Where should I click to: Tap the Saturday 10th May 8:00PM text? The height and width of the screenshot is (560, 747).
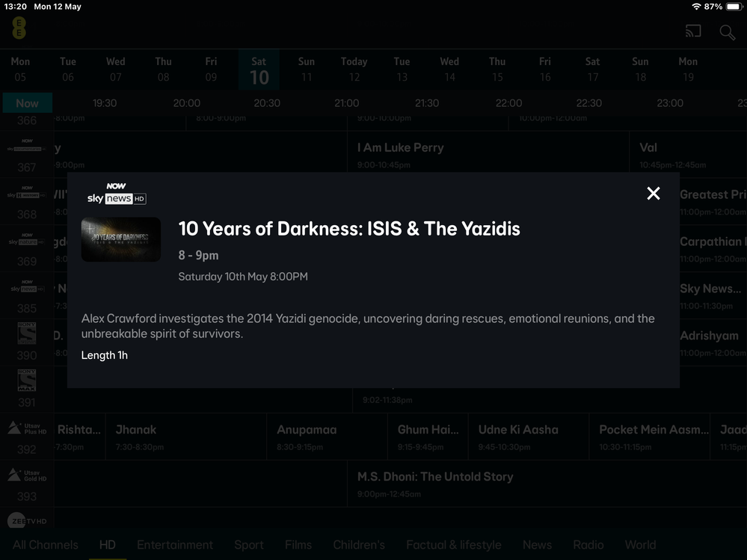[x=243, y=277]
